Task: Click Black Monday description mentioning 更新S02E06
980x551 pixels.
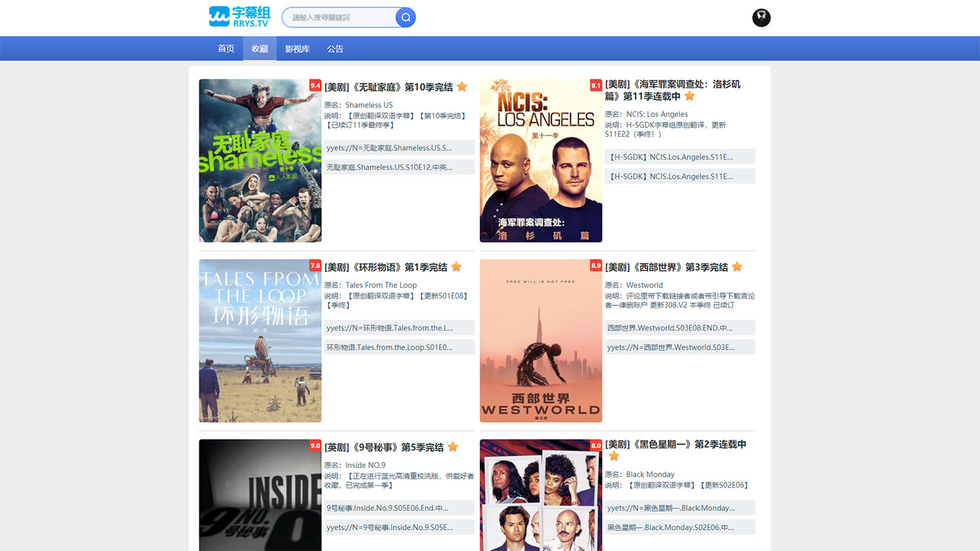Action: tap(677, 485)
